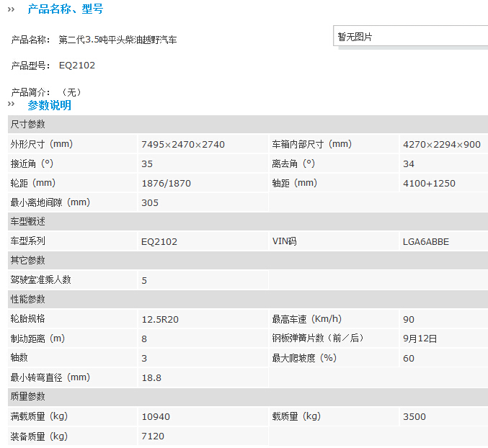Select the value 1876/1870
The height and width of the screenshot is (448, 488).
[x=167, y=184]
